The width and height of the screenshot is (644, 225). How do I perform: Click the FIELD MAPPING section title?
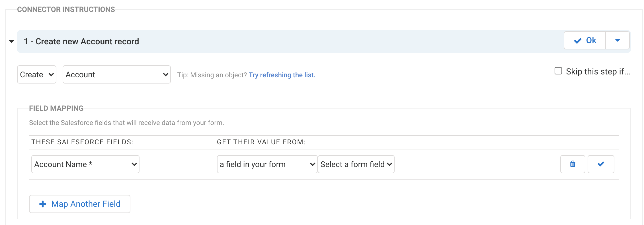pos(56,108)
